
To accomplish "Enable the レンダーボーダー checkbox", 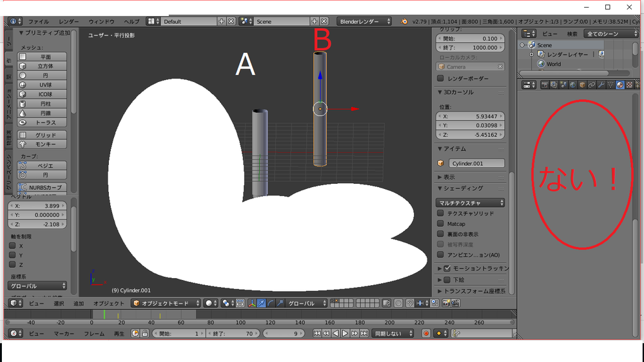I will 441,79.
